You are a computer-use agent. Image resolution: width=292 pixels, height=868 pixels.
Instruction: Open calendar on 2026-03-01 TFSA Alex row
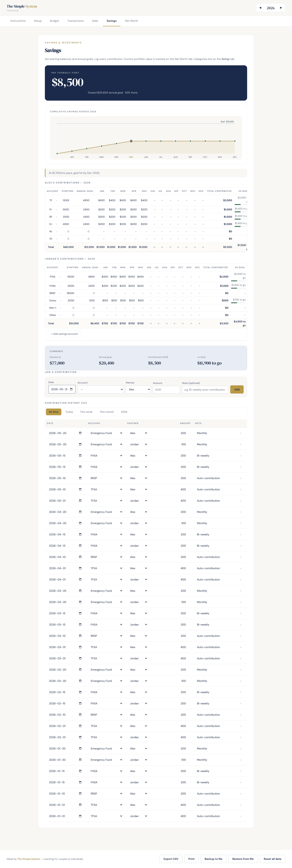[80, 647]
